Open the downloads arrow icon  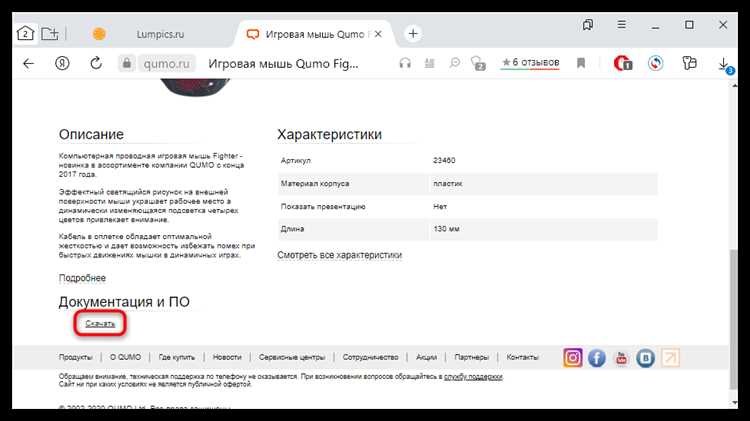point(724,64)
